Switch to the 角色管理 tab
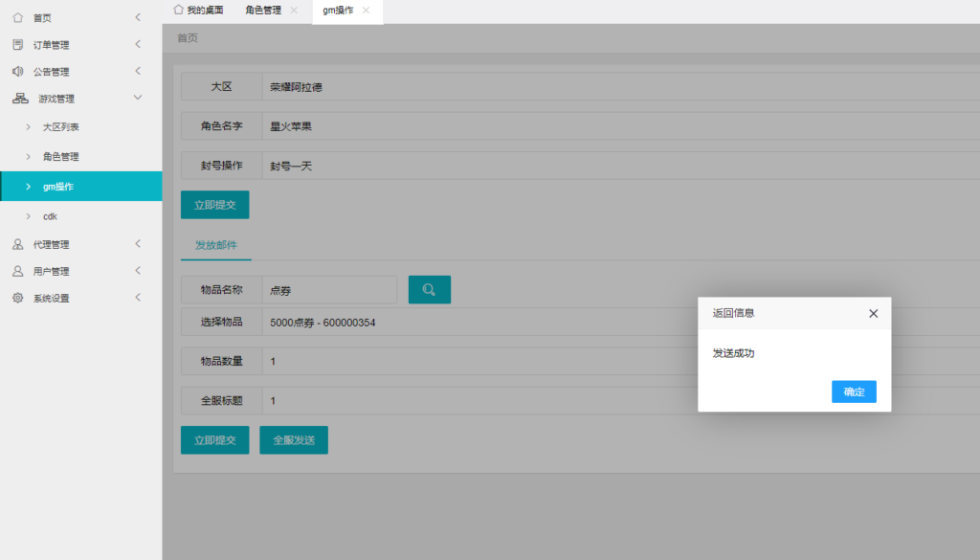This screenshot has height=560, width=980. coord(262,11)
